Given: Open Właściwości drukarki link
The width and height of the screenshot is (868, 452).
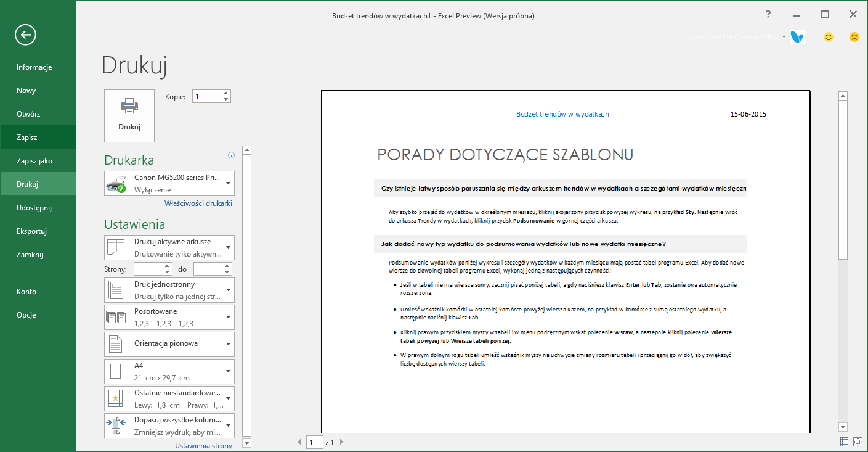Looking at the screenshot, I should click(198, 203).
